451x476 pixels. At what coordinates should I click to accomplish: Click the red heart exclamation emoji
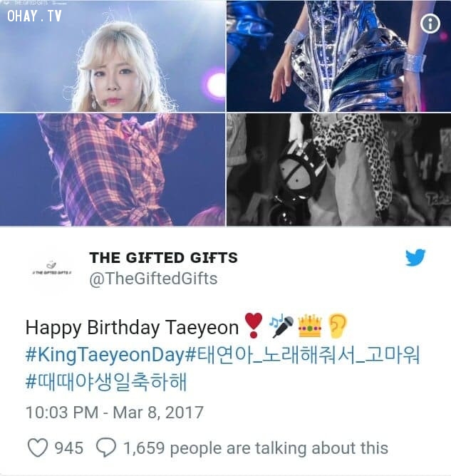point(254,326)
